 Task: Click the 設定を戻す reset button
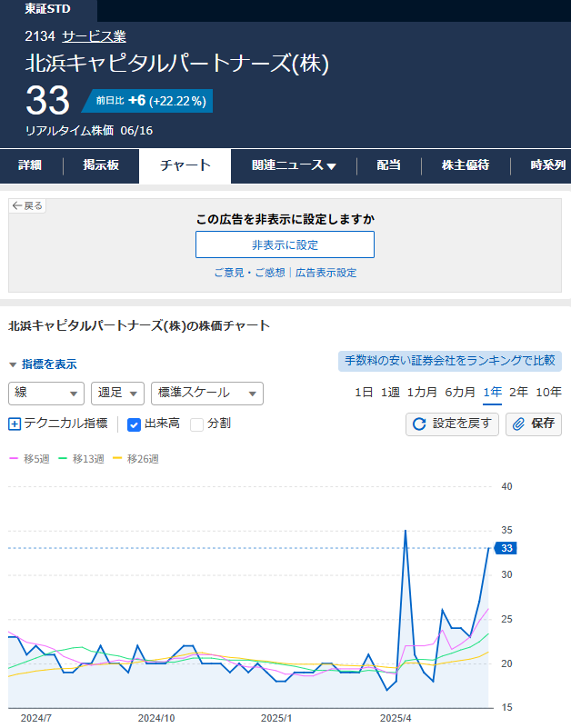coord(452,424)
